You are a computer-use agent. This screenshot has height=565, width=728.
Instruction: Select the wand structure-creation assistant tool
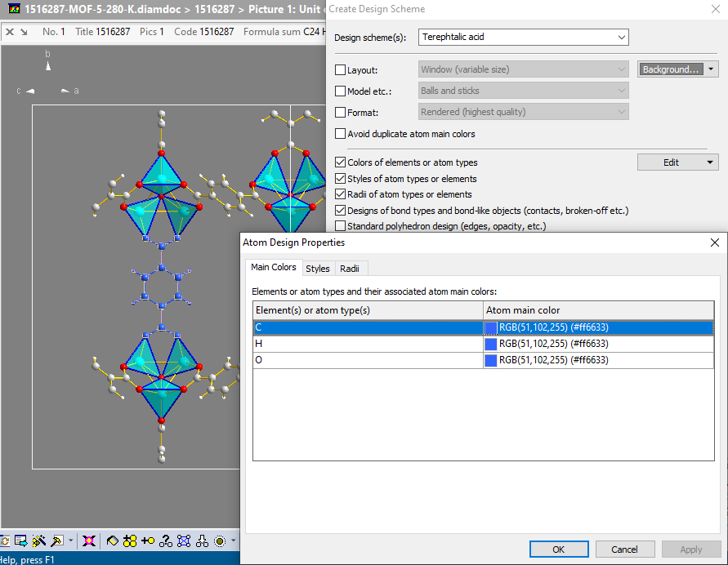pyautogui.click(x=37, y=541)
